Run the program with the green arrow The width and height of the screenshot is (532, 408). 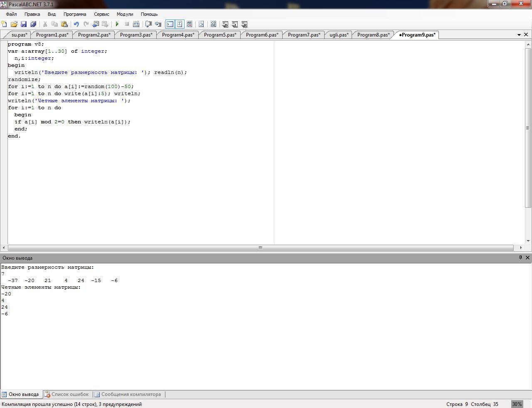[x=117, y=25]
